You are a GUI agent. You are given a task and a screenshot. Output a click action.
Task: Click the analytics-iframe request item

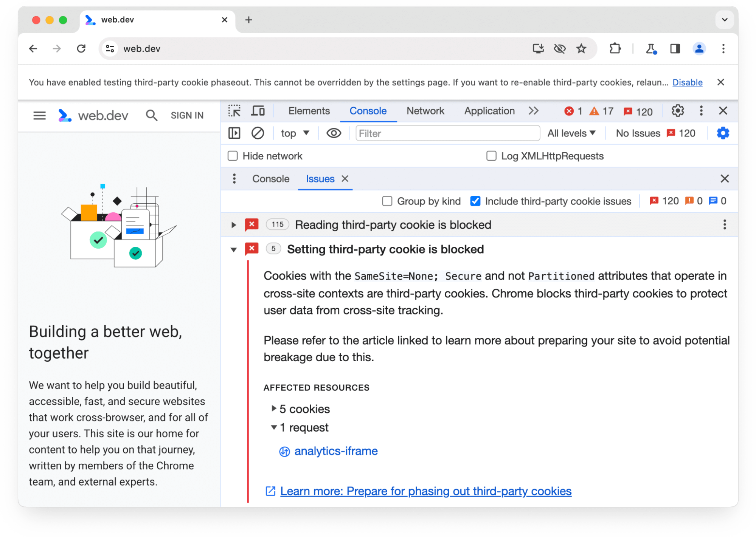pyautogui.click(x=336, y=450)
